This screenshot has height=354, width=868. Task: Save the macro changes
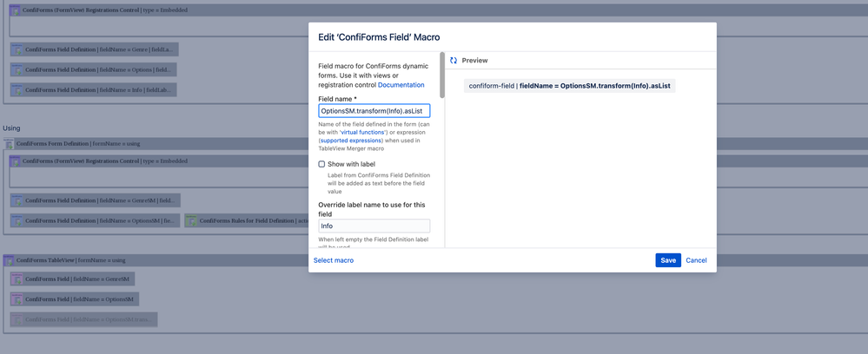tap(668, 260)
